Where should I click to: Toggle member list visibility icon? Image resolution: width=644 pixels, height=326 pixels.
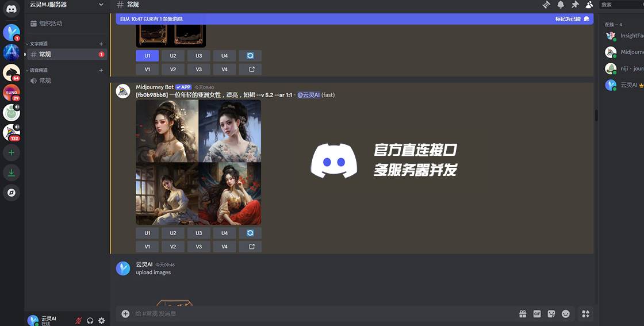click(x=589, y=5)
